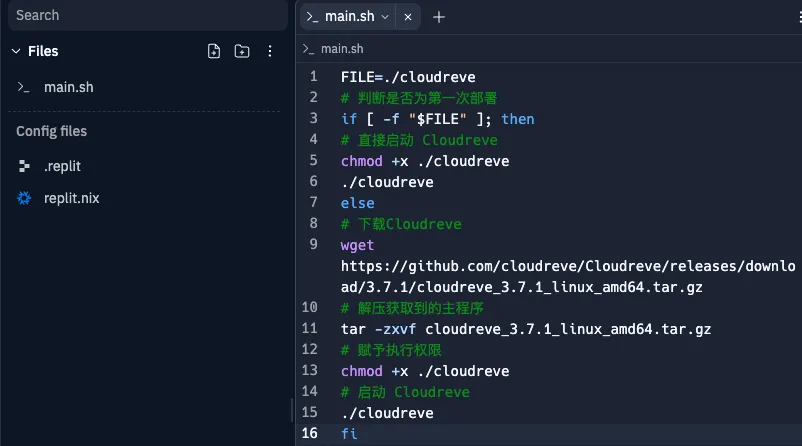Image resolution: width=802 pixels, height=446 pixels.
Task: Click the new folder icon in Files
Action: click(241, 51)
